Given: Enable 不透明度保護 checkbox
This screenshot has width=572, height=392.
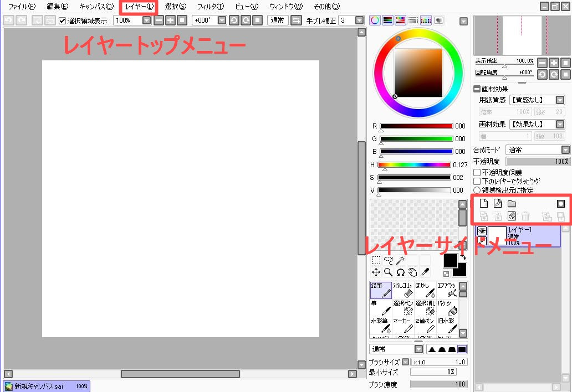Looking at the screenshot, I should [477, 172].
